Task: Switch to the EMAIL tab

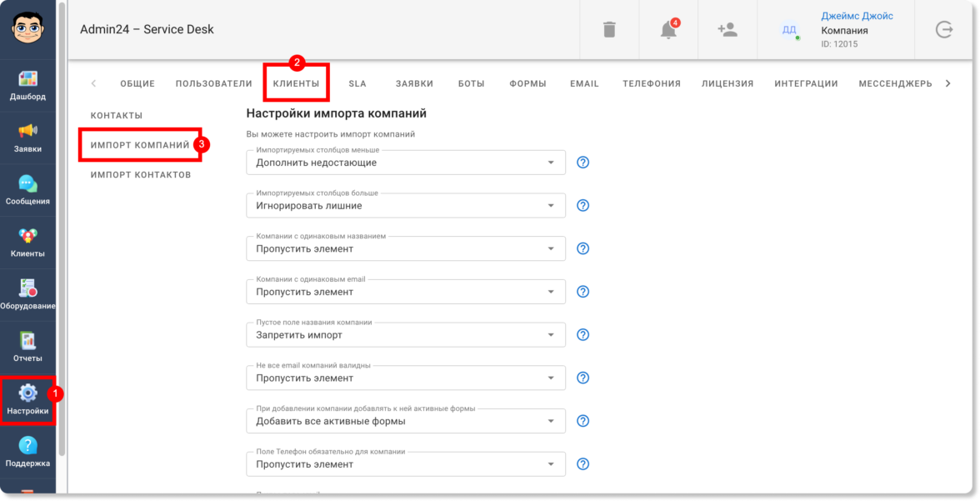Action: [584, 84]
